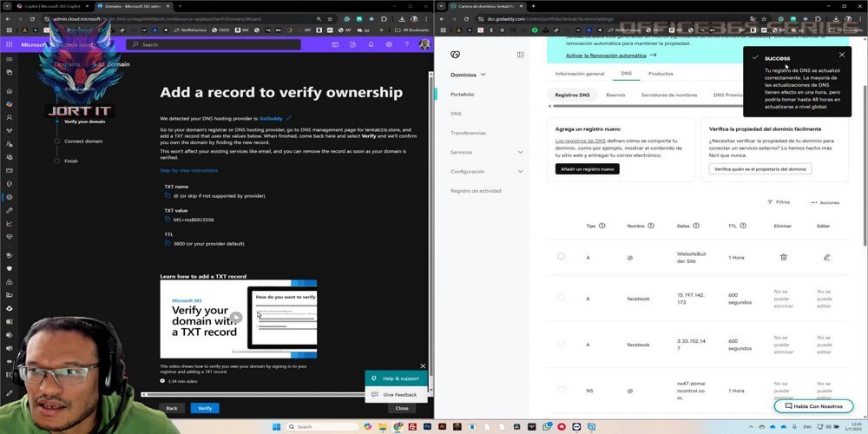Open Reports chart icon in admin sidebar
The height and width of the screenshot is (434, 868).
tap(9, 224)
